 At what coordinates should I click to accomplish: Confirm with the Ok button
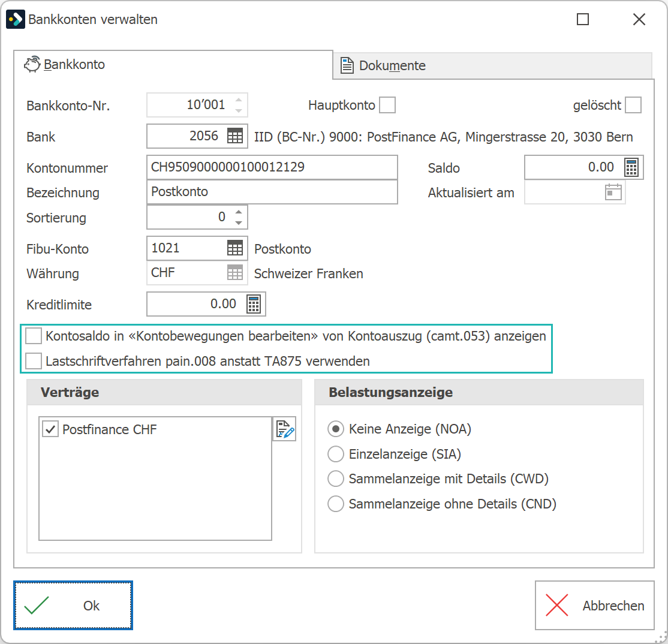pyautogui.click(x=73, y=605)
